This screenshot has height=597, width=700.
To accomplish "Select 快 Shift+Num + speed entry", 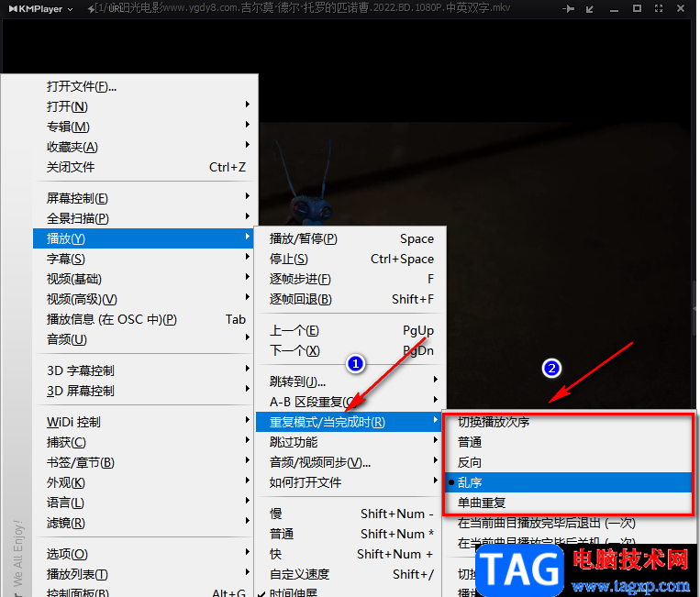I will coord(349,554).
